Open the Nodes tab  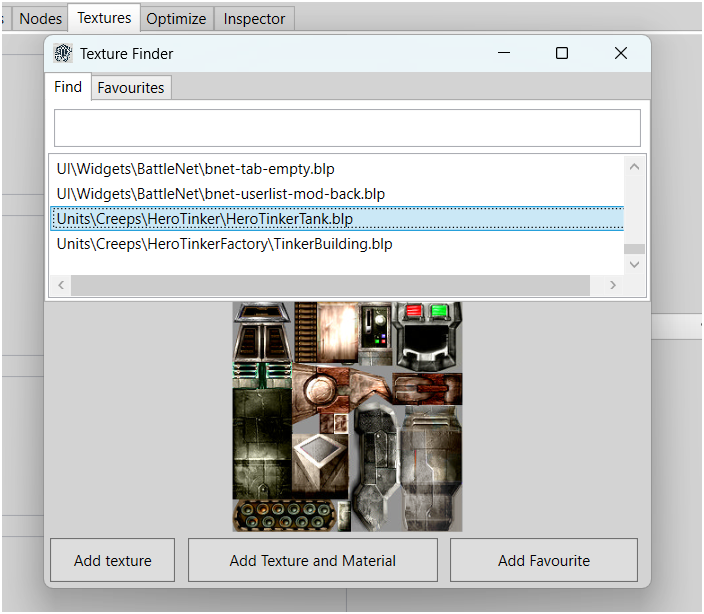pyautogui.click(x=40, y=19)
